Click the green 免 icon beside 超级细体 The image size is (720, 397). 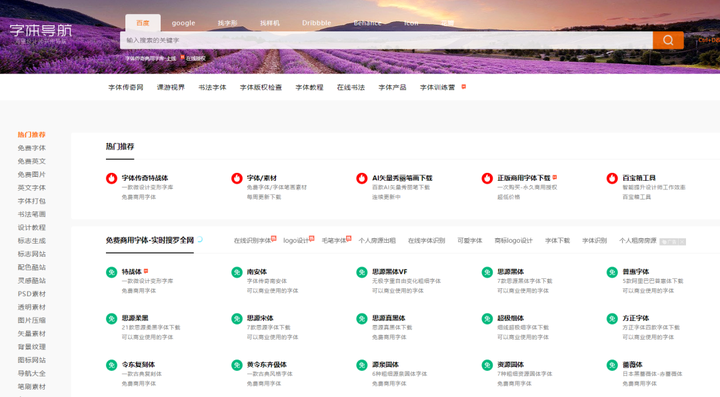click(x=487, y=319)
